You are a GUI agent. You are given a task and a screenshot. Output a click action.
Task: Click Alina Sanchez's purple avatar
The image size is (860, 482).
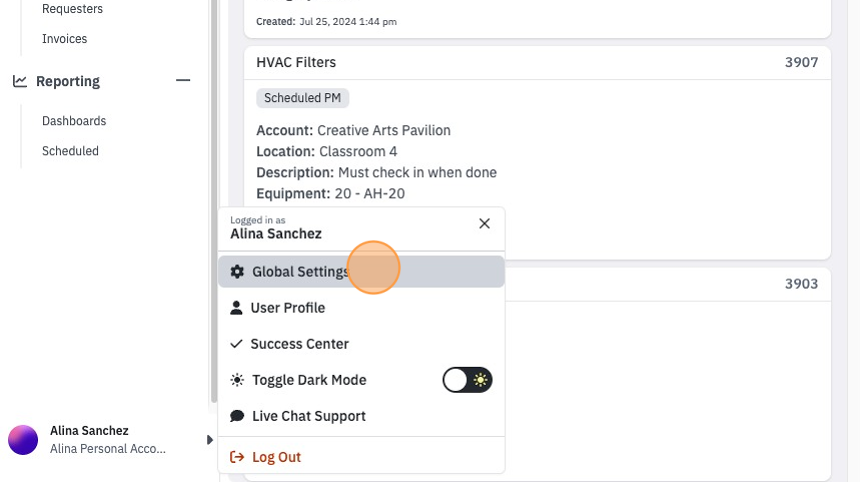(23, 440)
